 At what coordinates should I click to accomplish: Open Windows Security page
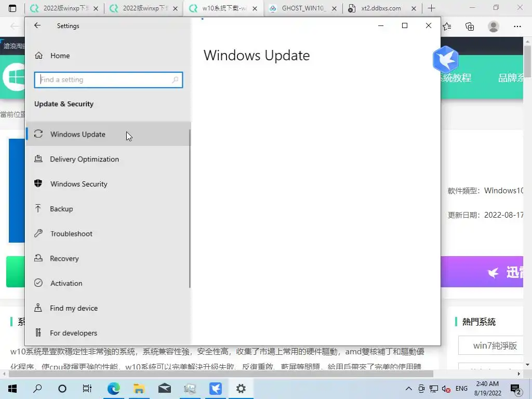click(x=108, y=183)
